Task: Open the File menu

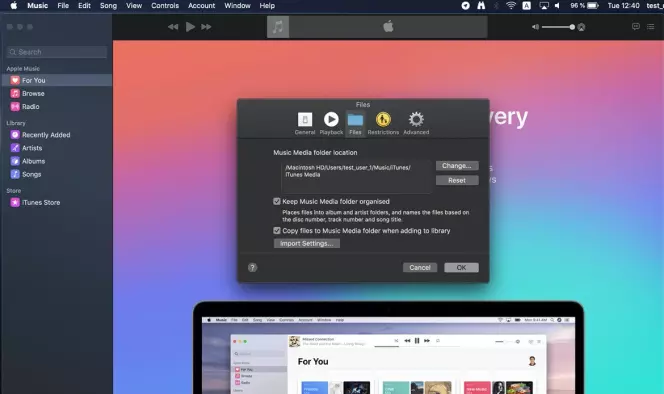Action: click(63, 6)
